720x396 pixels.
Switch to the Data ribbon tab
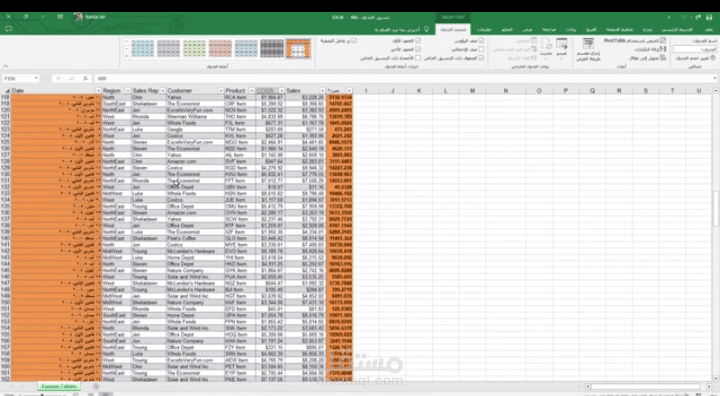(x=571, y=29)
